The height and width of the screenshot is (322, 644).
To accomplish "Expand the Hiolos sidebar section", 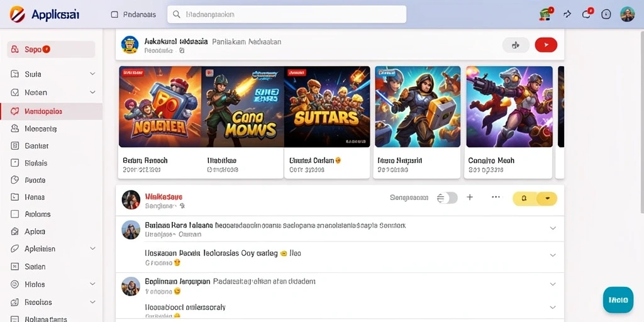I will coord(92,284).
